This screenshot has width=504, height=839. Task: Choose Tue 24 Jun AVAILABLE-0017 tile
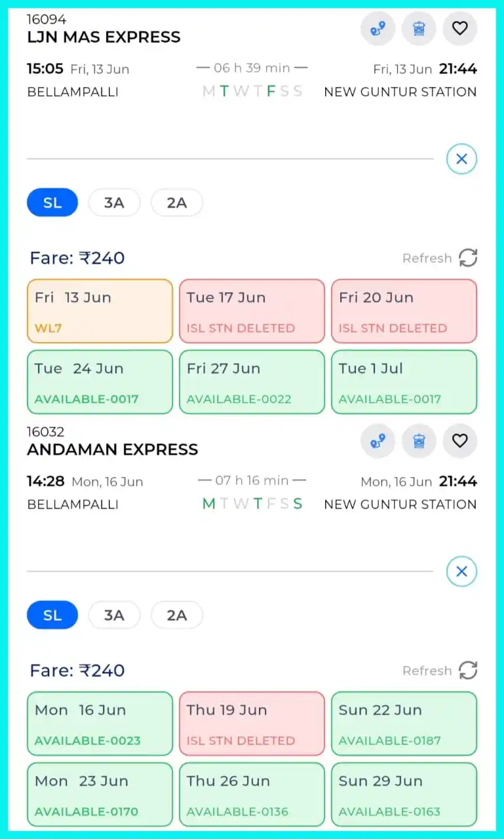pos(100,382)
